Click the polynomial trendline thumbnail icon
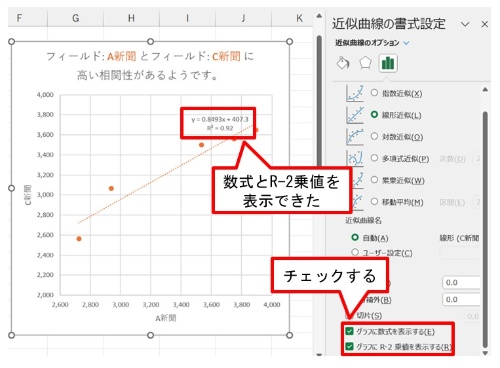Screen dimensions: 500x368 355,158
